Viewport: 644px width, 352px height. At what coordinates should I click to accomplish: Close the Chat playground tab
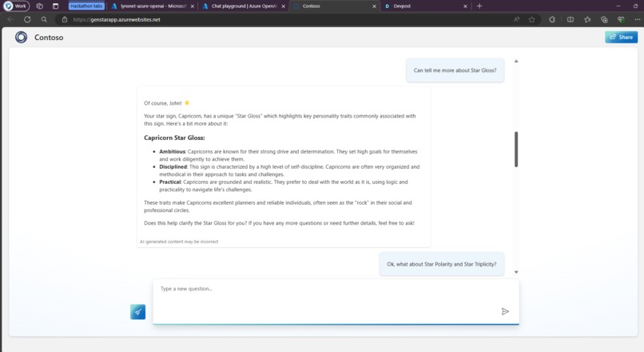click(x=283, y=6)
